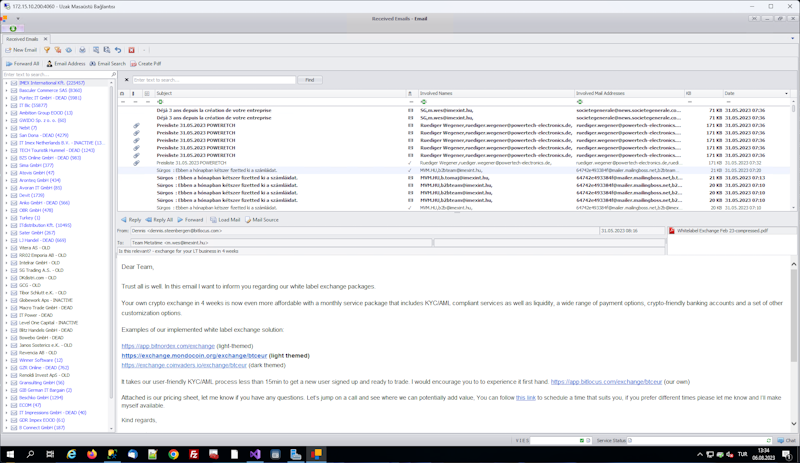This screenshot has width=800, height=463.
Task: Click the Chat button in status bar
Action: tap(786, 441)
